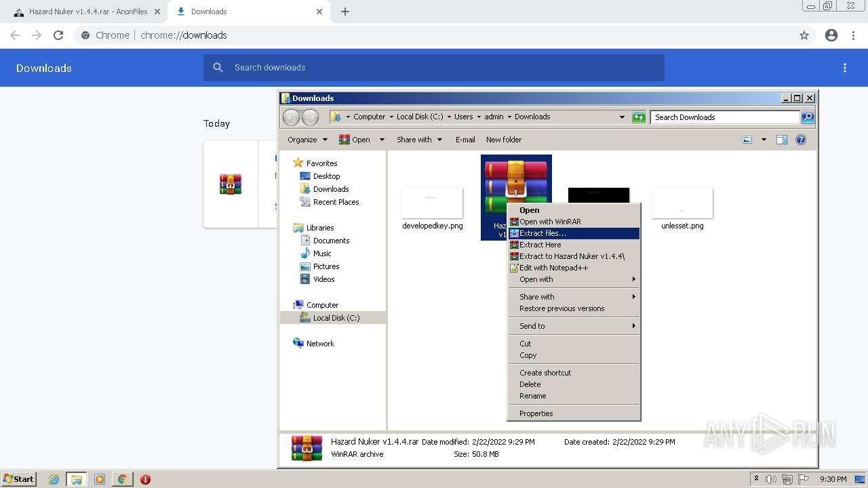The image size is (868, 488).
Task: Choose Edit with Notepad++
Action: point(574,268)
